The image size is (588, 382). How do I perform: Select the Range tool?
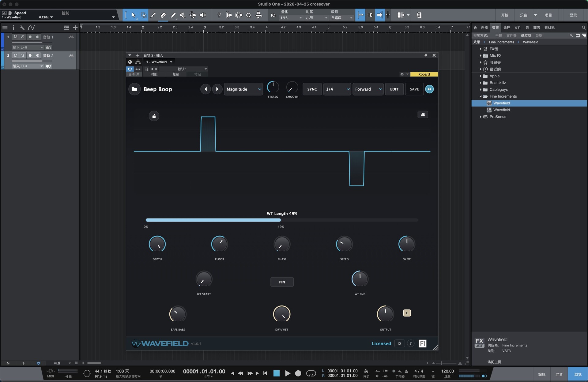pyautogui.click(x=143, y=15)
